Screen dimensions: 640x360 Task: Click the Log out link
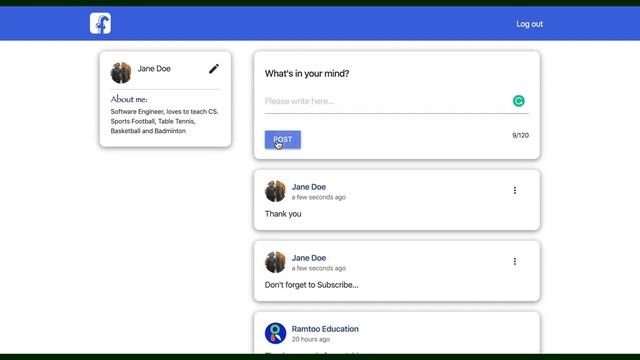529,24
